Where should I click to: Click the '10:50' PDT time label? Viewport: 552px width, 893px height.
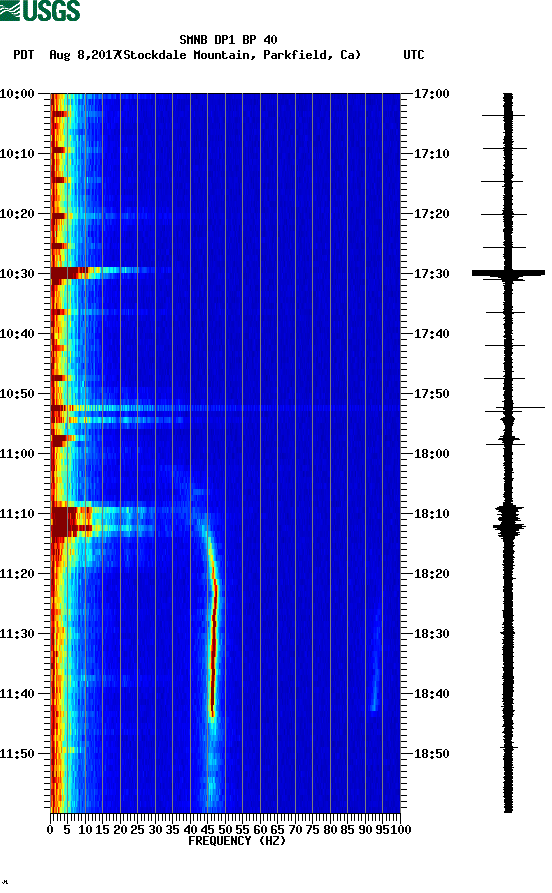pos(17,394)
